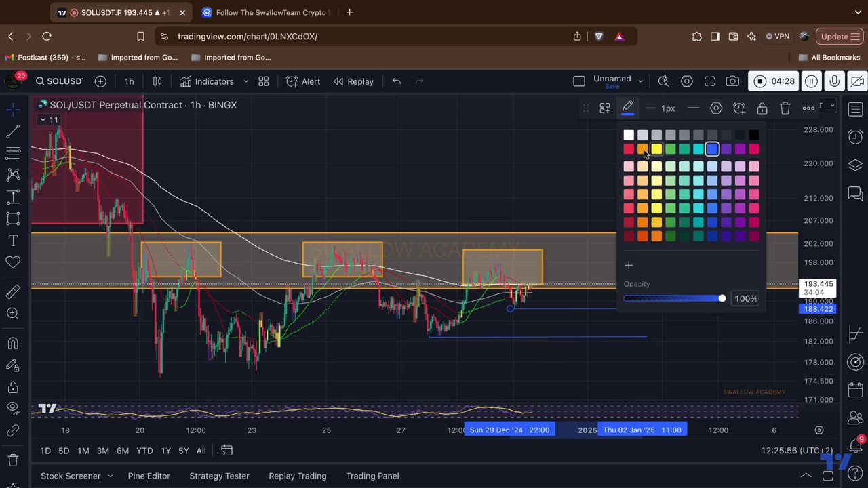Image resolution: width=868 pixels, height=488 pixels.
Task: Select the trend line drawing tool
Action: click(x=13, y=132)
